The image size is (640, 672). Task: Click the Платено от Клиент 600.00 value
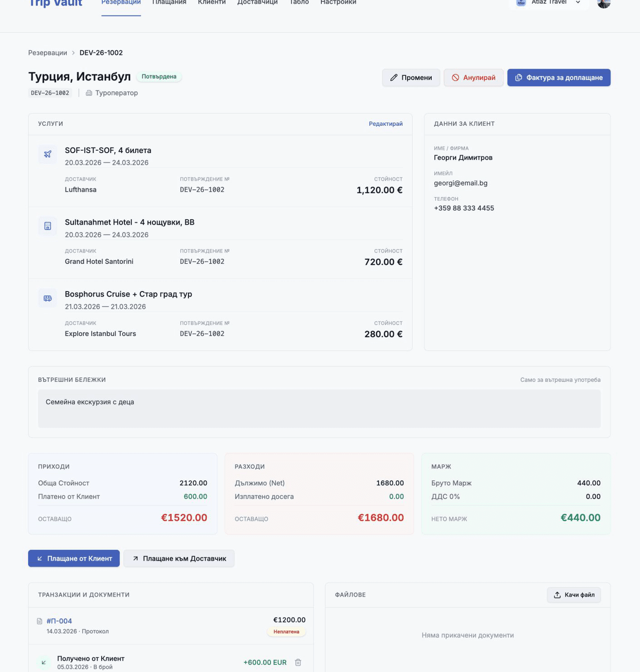[x=196, y=497]
